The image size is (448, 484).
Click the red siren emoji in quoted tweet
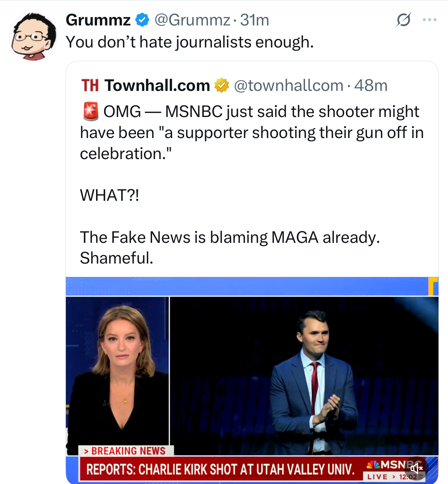(x=91, y=111)
